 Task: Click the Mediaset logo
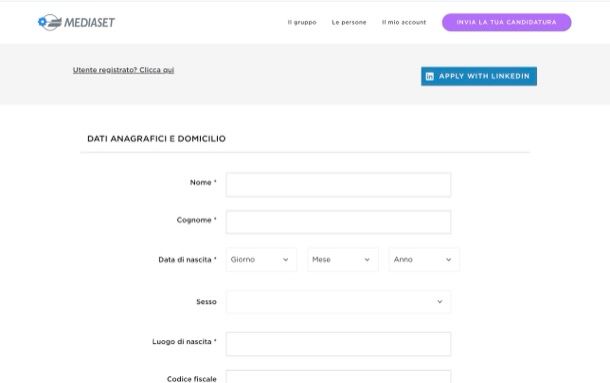76,22
